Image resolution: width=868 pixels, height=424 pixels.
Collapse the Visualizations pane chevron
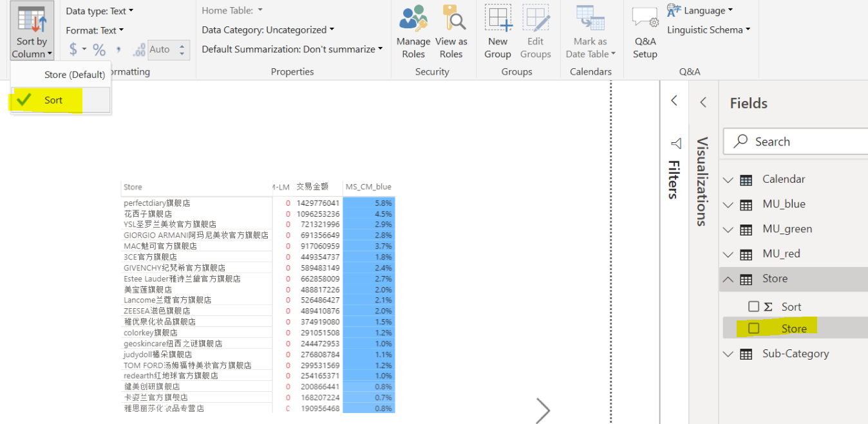point(703,102)
